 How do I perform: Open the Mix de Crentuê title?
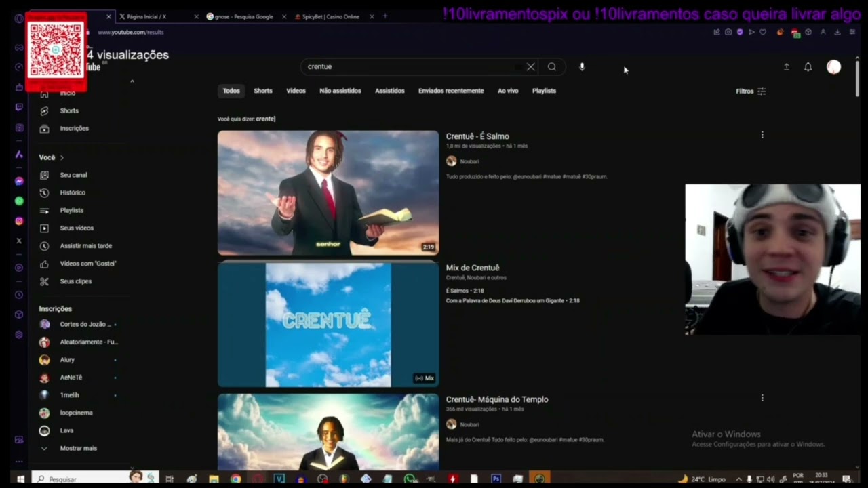click(473, 268)
